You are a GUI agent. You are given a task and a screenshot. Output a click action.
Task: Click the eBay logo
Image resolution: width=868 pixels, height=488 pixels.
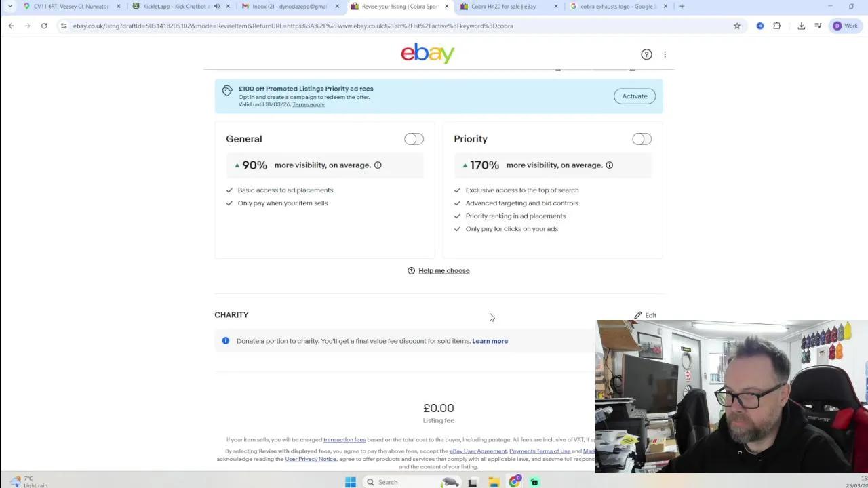[x=427, y=53]
